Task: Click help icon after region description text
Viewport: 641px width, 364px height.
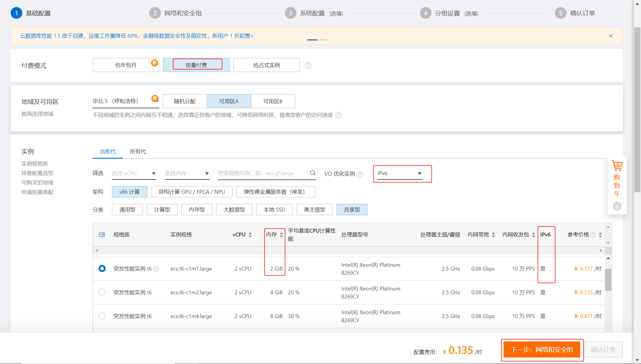Action: (x=339, y=115)
